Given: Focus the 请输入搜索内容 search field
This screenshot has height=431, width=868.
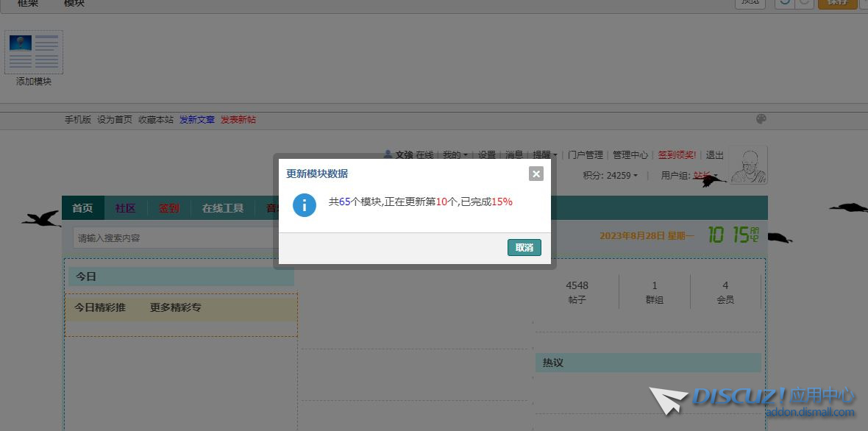Looking at the screenshot, I should 173,238.
